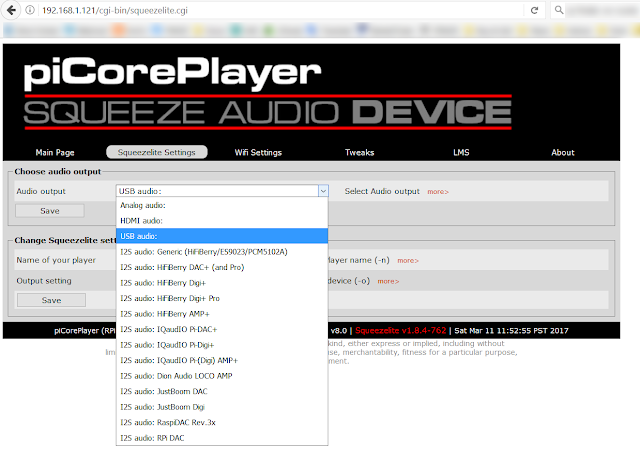Open more> link beside device (-o)
This screenshot has width=640, height=463.
pos(388,281)
